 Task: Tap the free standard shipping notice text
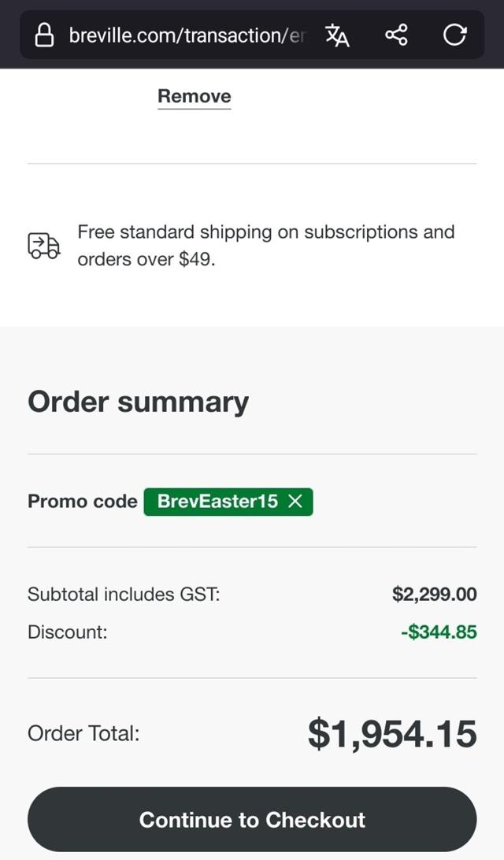point(265,246)
